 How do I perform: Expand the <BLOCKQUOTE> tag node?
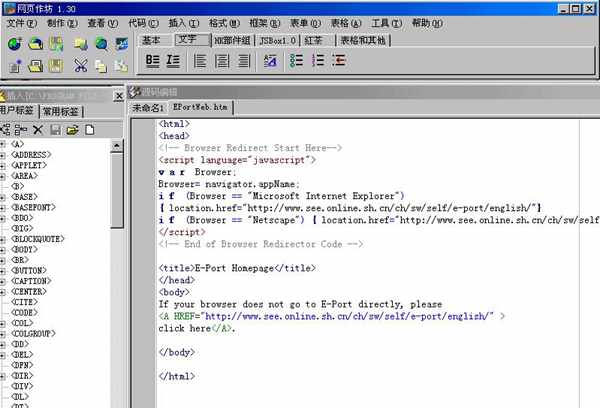(3, 240)
